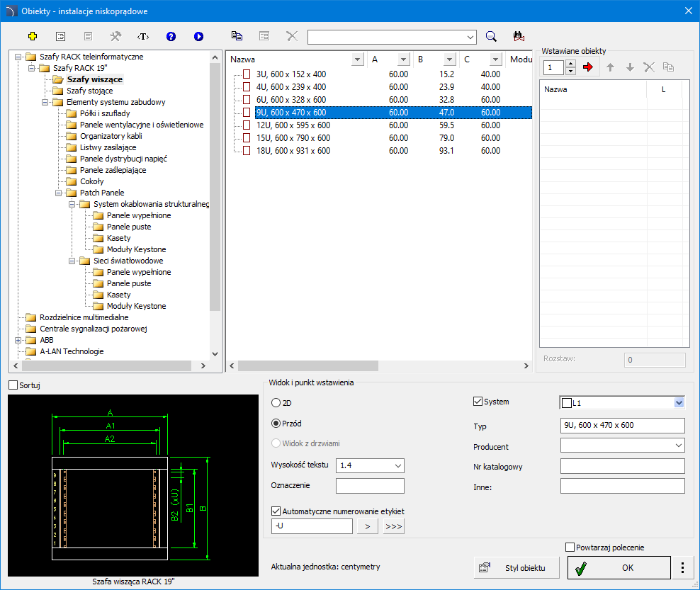
Task: Click the copy icon in top toolbar
Action: [237, 36]
